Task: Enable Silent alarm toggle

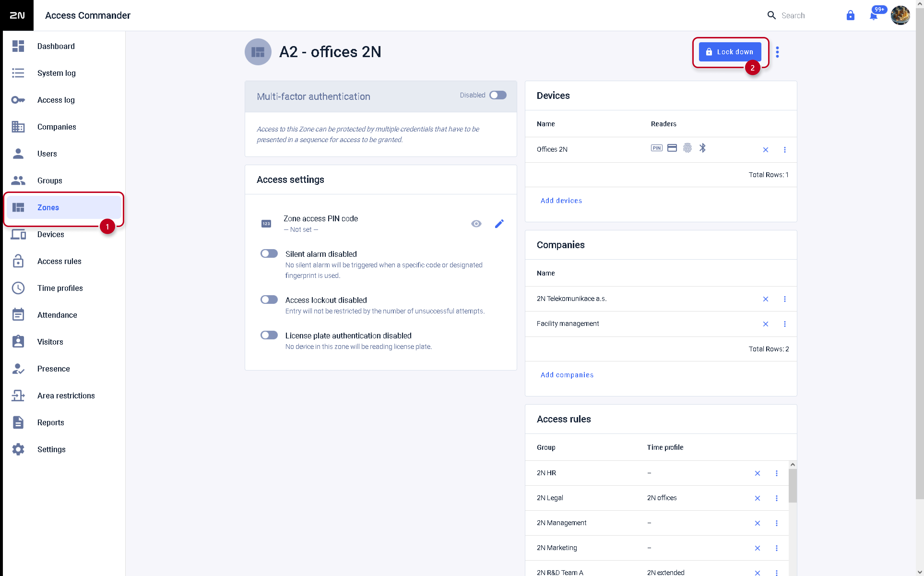Action: click(269, 254)
